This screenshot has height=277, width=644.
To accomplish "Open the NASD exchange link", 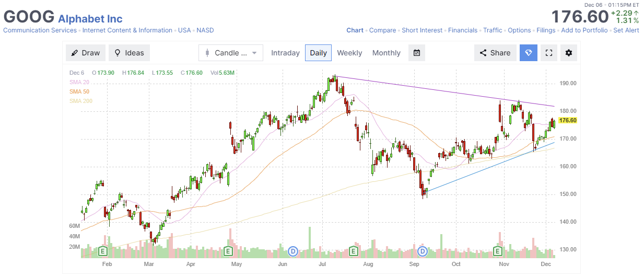I will point(205,30).
